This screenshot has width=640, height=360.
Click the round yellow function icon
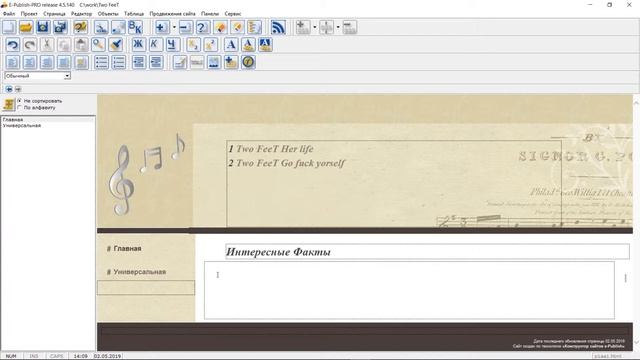coord(248,62)
